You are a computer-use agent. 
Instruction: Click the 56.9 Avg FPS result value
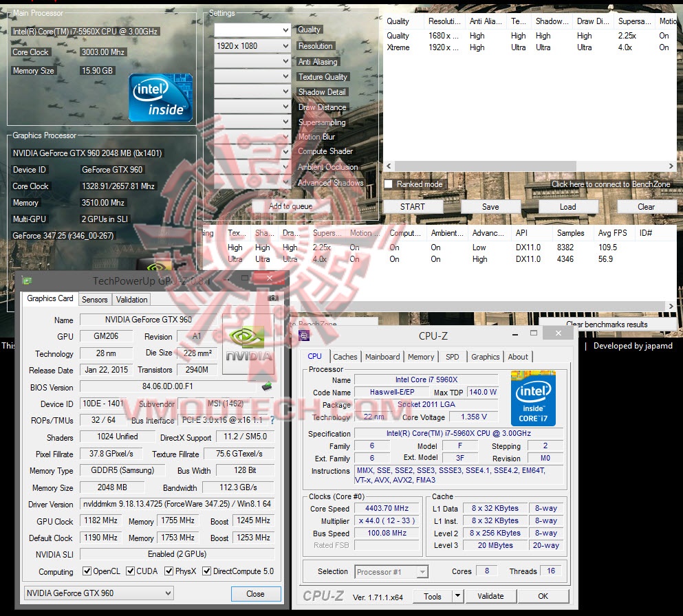[605, 259]
